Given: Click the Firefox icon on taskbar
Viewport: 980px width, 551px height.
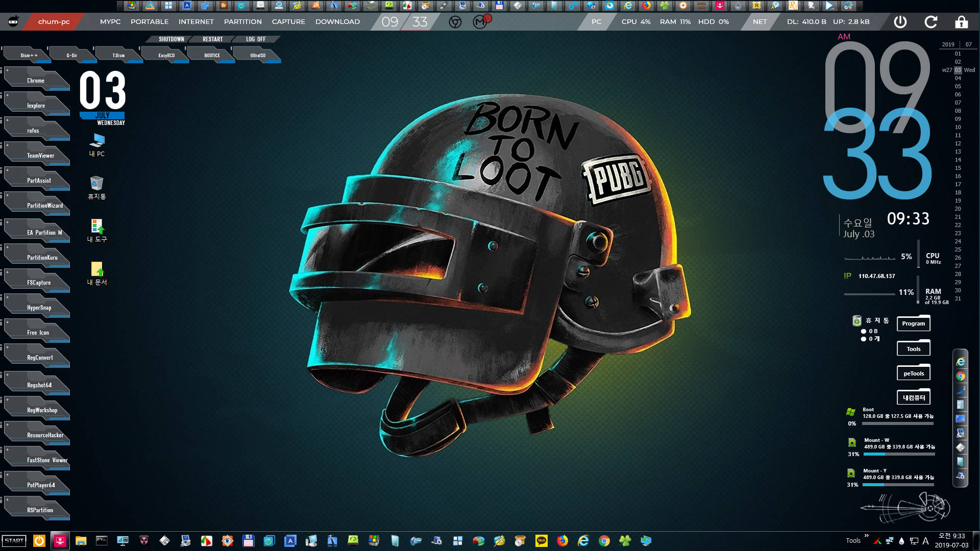Looking at the screenshot, I should pyautogui.click(x=562, y=541).
